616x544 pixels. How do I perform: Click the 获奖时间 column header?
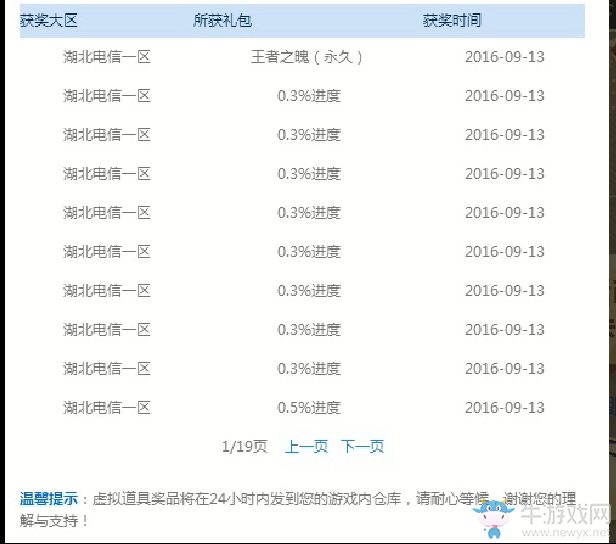pos(452,20)
